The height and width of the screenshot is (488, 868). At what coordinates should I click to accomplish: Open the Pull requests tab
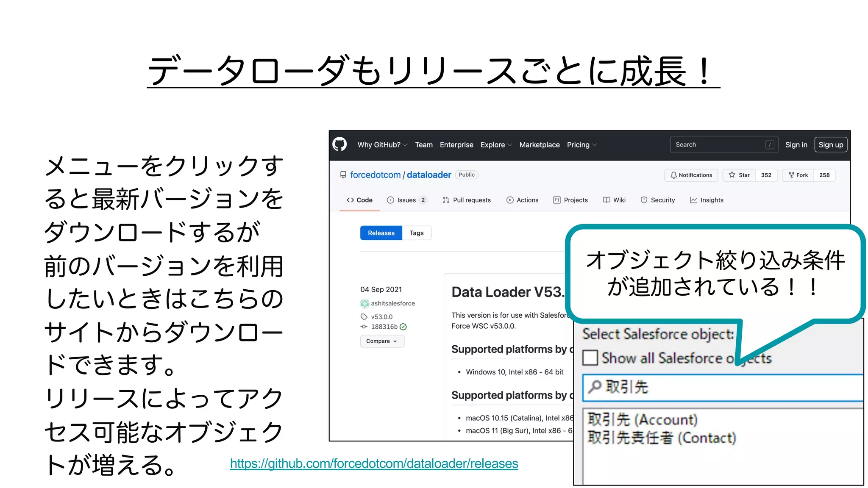point(467,200)
